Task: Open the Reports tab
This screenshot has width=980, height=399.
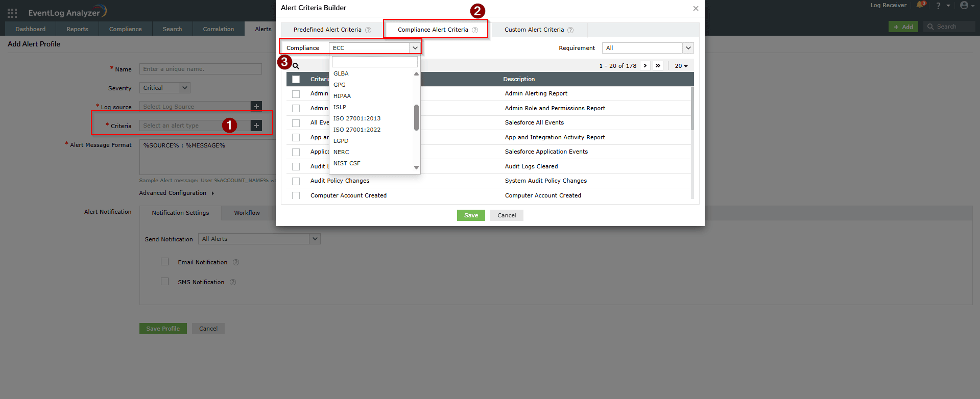Action: [78, 29]
